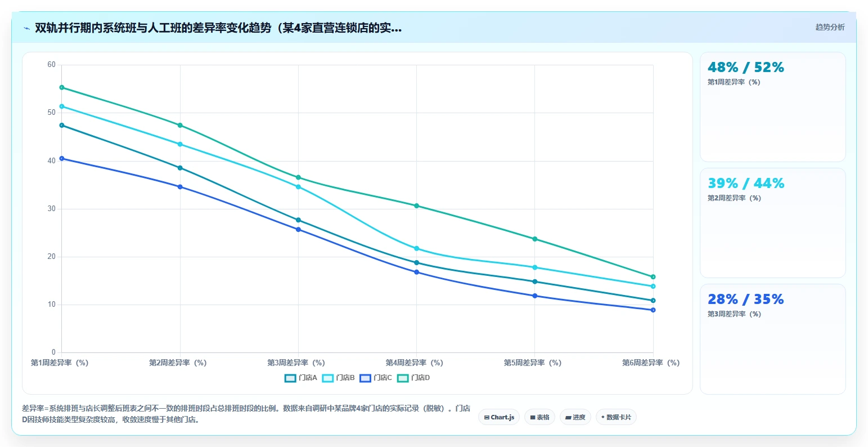Select the 门店B data point at 第1周

click(62, 106)
